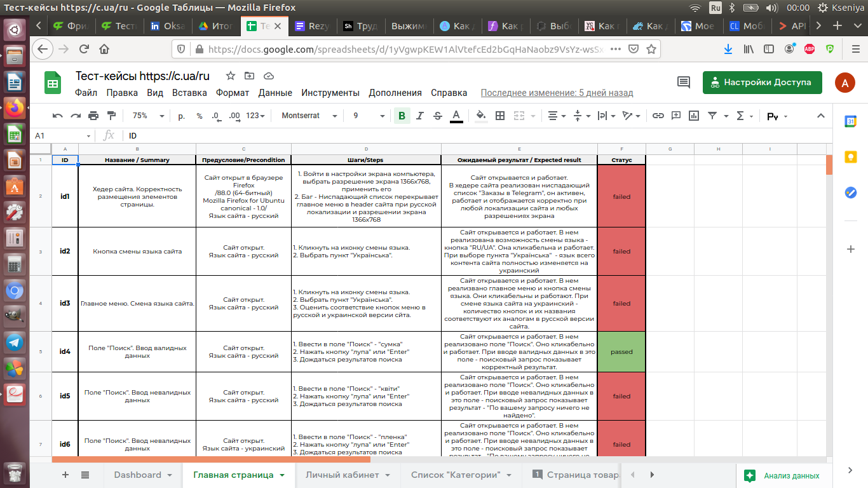Format selection as percent
868x488 pixels.
[200, 116]
